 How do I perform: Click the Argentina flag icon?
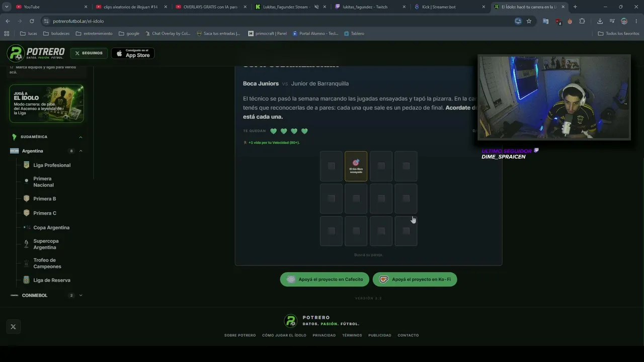click(x=14, y=151)
